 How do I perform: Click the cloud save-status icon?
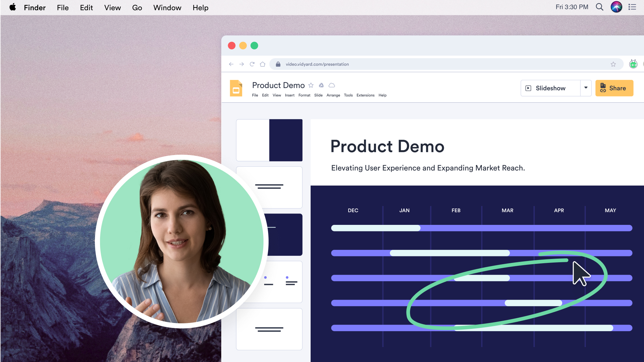(332, 85)
